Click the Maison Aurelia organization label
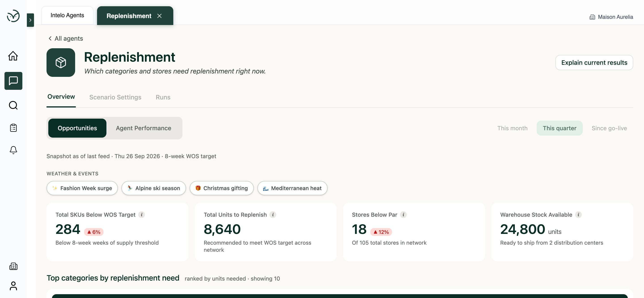 (611, 17)
